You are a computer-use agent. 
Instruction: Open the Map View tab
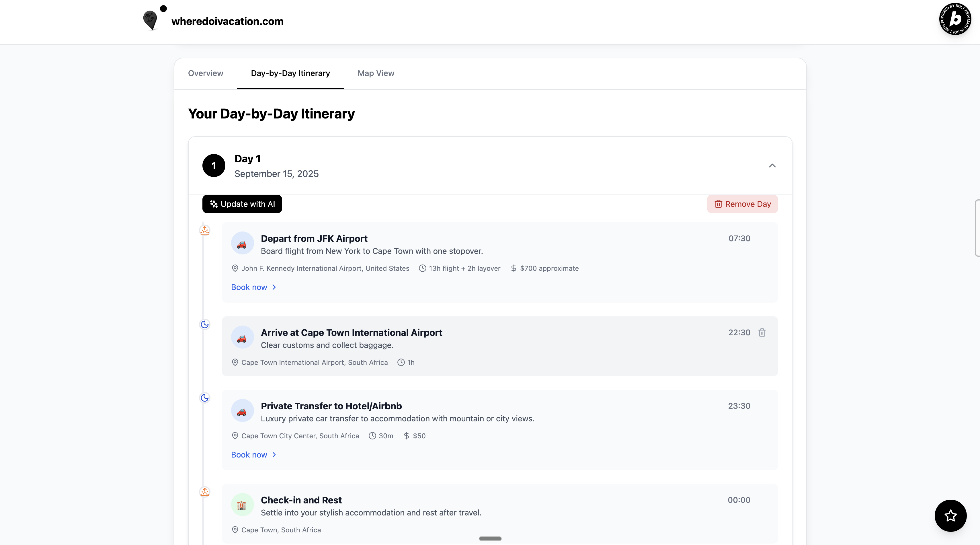(x=376, y=73)
